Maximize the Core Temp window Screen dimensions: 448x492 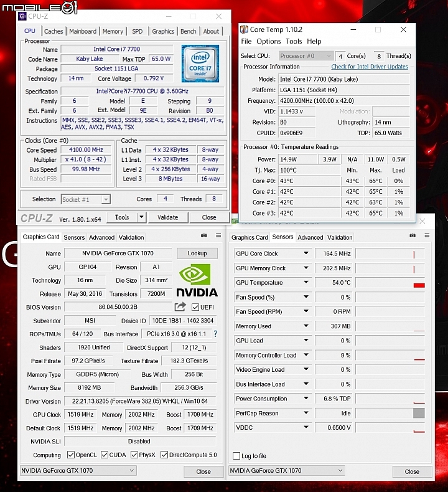[378, 29]
